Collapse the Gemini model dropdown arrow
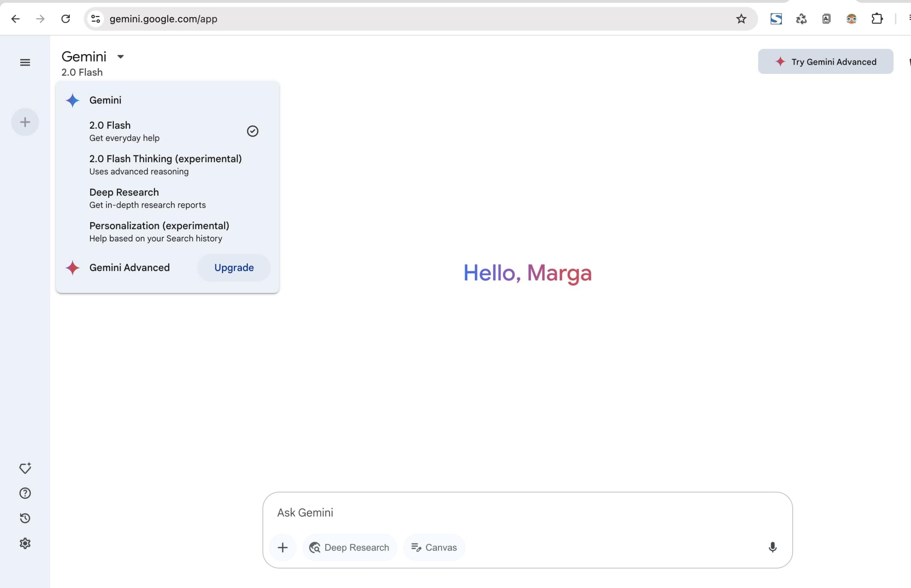911x588 pixels. click(x=120, y=57)
